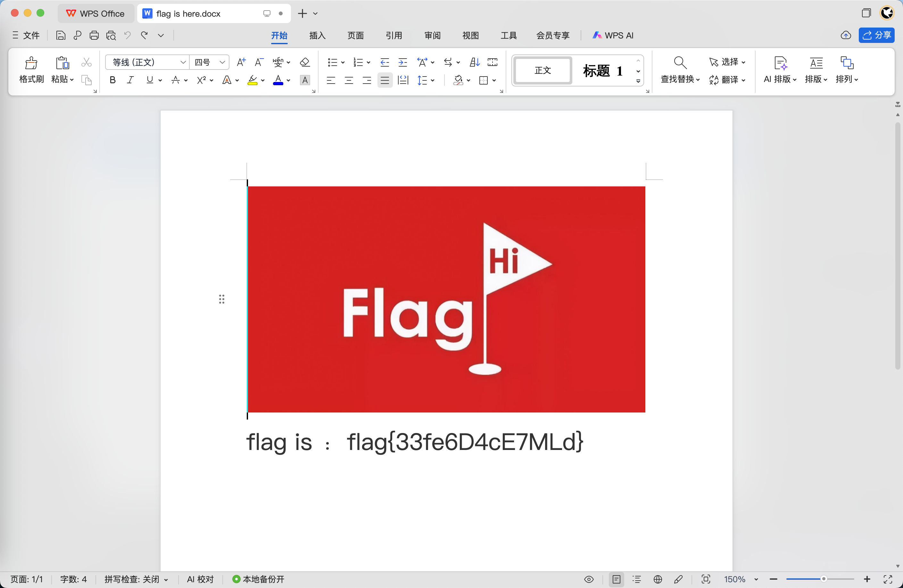Open the 审阅 (Review) ribbon tab
This screenshot has height=588, width=903.
433,35
